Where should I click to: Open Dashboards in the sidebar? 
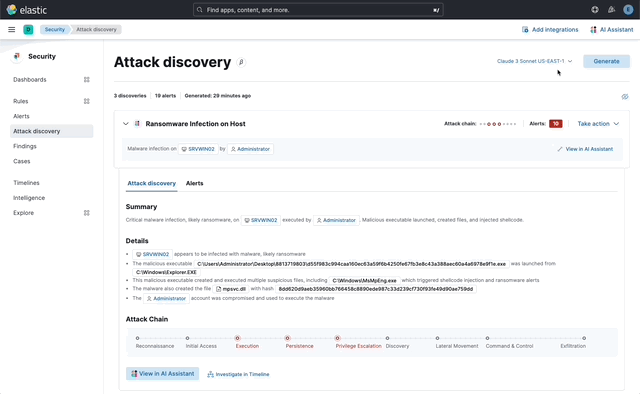(x=30, y=80)
